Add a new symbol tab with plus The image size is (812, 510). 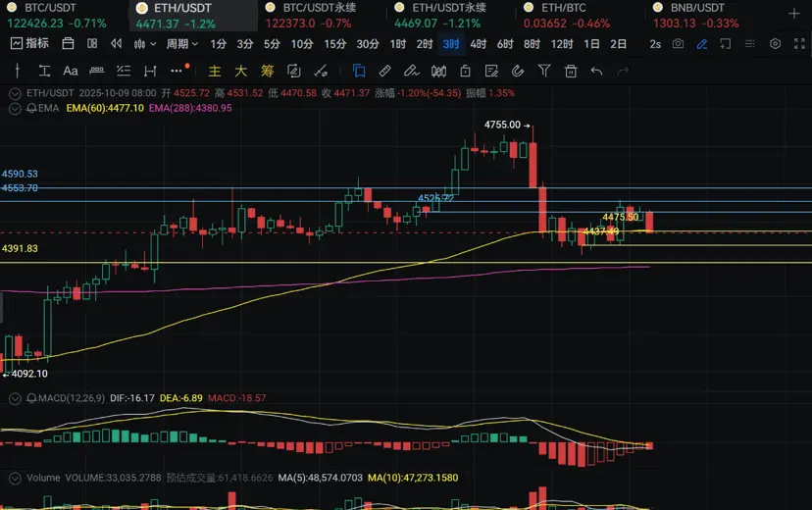(794, 14)
